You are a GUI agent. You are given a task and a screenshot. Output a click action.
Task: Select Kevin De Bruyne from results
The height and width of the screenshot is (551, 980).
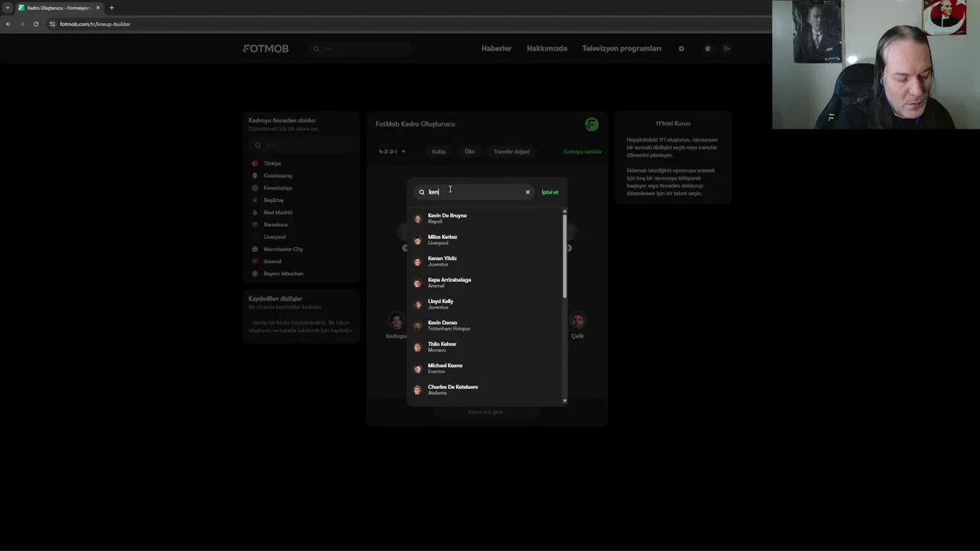pos(487,218)
